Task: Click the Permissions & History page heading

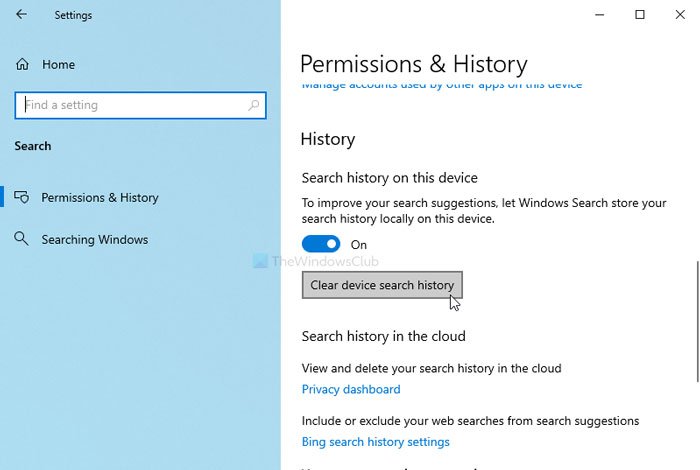Action: tap(413, 64)
